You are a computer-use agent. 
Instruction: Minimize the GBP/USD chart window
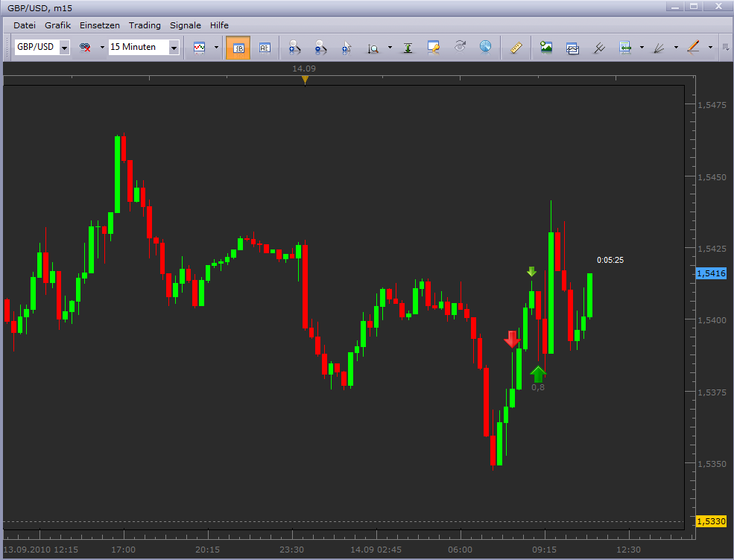point(675,6)
